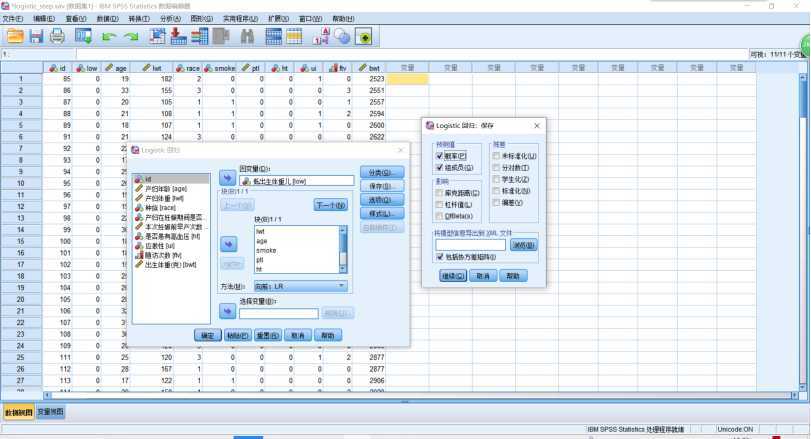Check the 未标准化 residuals checkbox

[x=496, y=156]
